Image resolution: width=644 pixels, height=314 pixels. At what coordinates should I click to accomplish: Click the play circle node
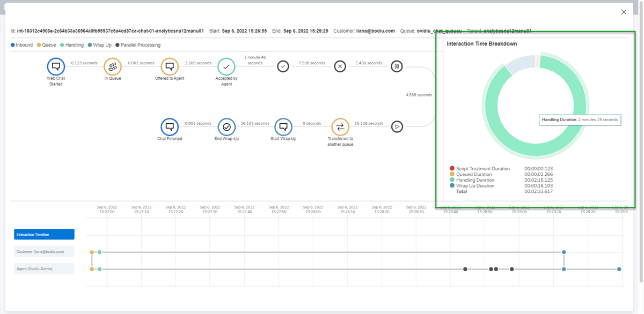(x=397, y=127)
